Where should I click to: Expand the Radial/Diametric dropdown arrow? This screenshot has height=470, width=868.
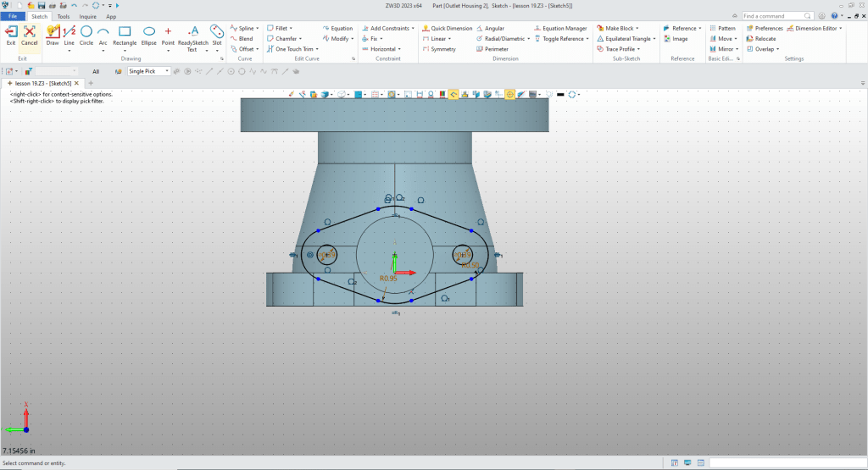(529, 39)
